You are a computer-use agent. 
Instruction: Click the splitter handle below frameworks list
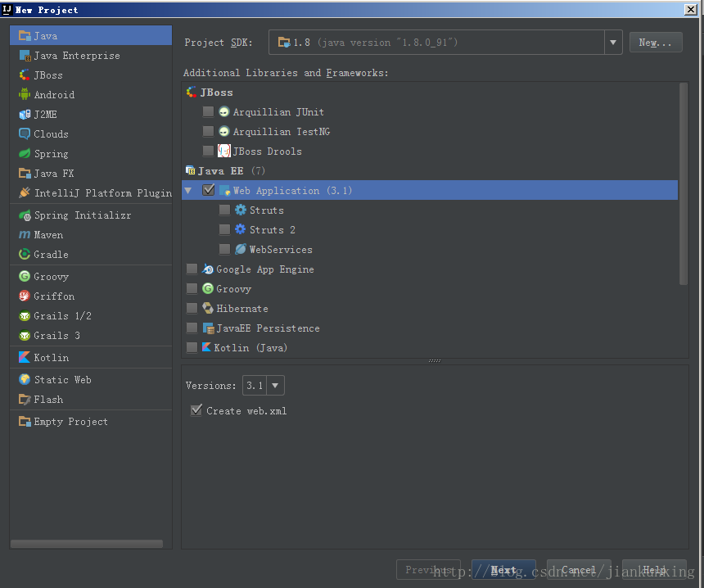435,360
